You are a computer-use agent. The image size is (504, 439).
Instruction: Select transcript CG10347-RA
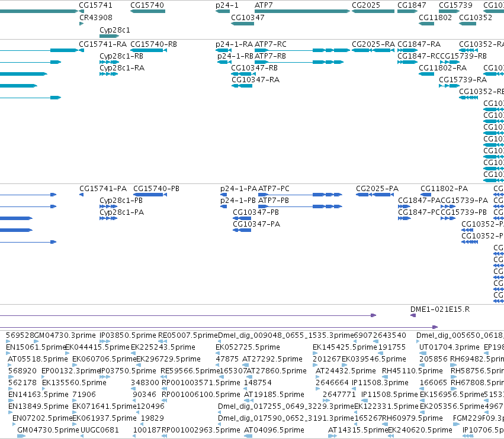tap(255, 80)
